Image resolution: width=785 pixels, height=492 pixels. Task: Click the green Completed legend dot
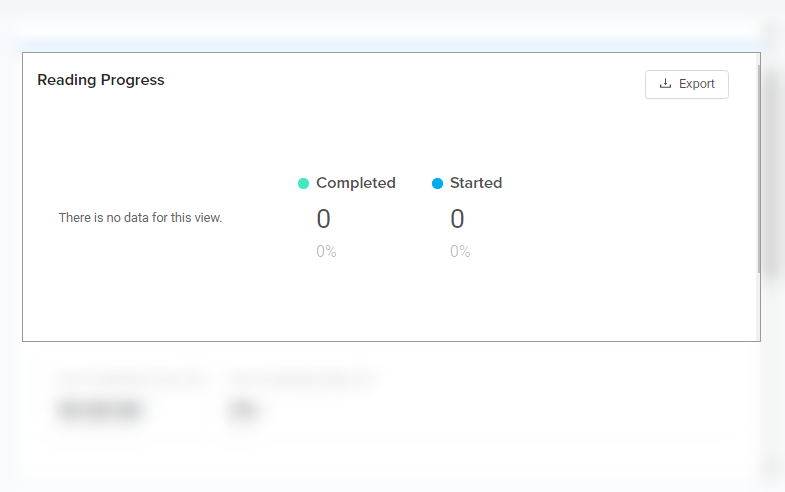(x=304, y=183)
